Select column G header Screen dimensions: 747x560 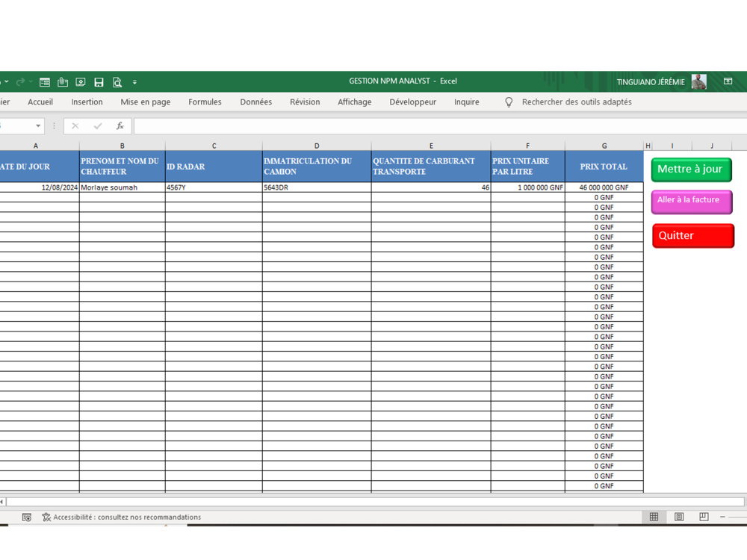coord(604,146)
